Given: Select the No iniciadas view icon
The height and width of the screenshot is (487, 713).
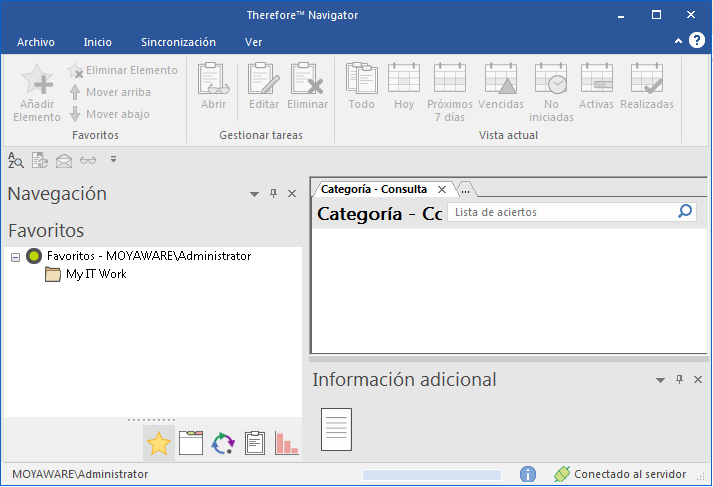Looking at the screenshot, I should tap(551, 79).
